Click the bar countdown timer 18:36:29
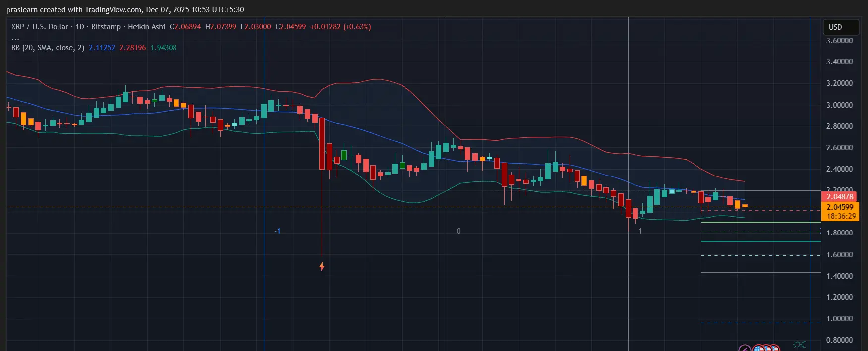This screenshot has width=868, height=351. point(841,216)
